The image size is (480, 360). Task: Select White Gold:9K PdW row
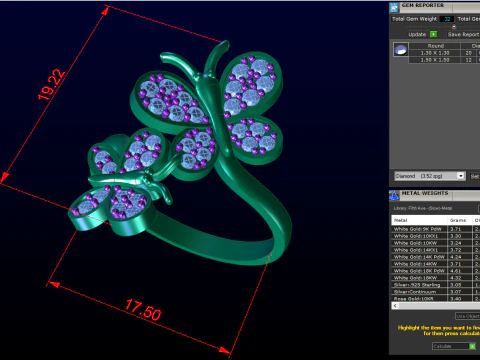[436, 229]
